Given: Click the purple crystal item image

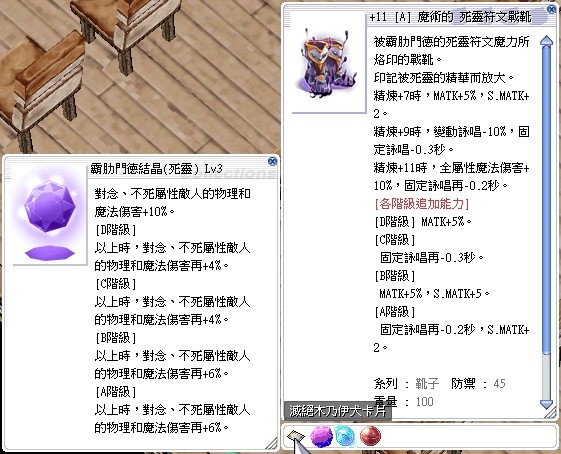Looking at the screenshot, I should point(49,215).
